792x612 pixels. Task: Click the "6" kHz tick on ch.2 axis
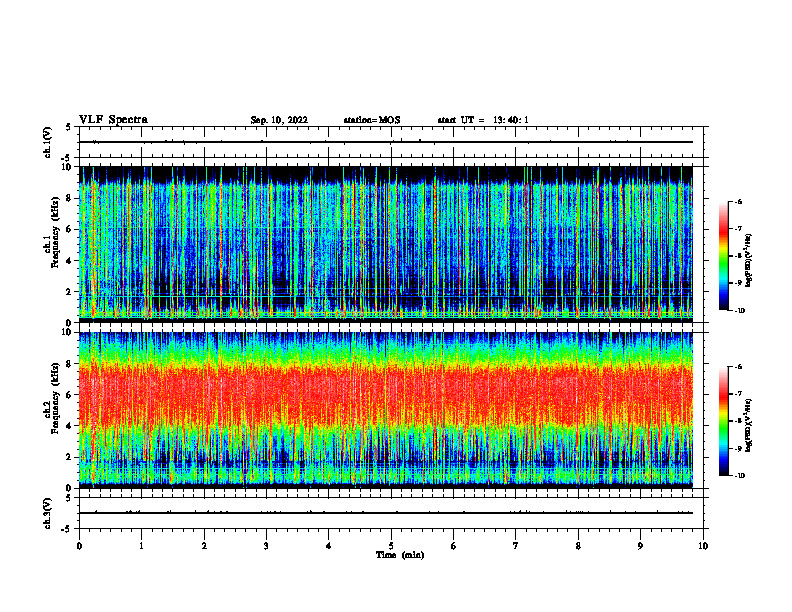click(x=70, y=395)
